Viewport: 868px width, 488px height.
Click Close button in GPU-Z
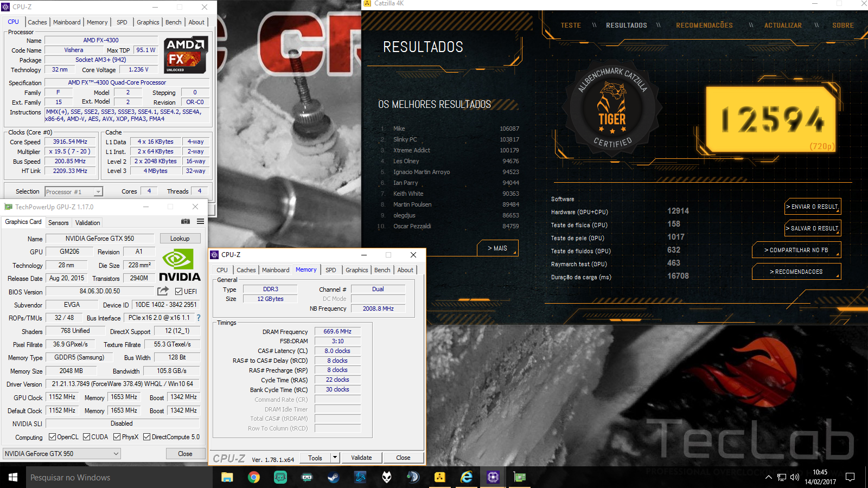(185, 453)
